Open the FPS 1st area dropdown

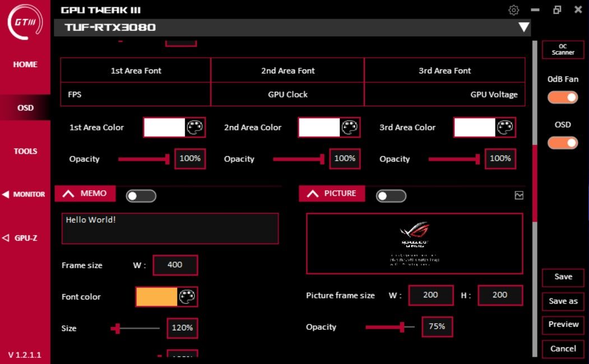136,95
